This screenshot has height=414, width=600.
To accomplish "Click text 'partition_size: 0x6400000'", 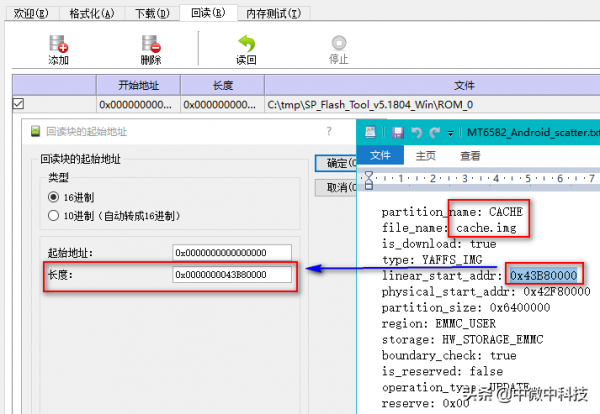I will click(x=466, y=307).
